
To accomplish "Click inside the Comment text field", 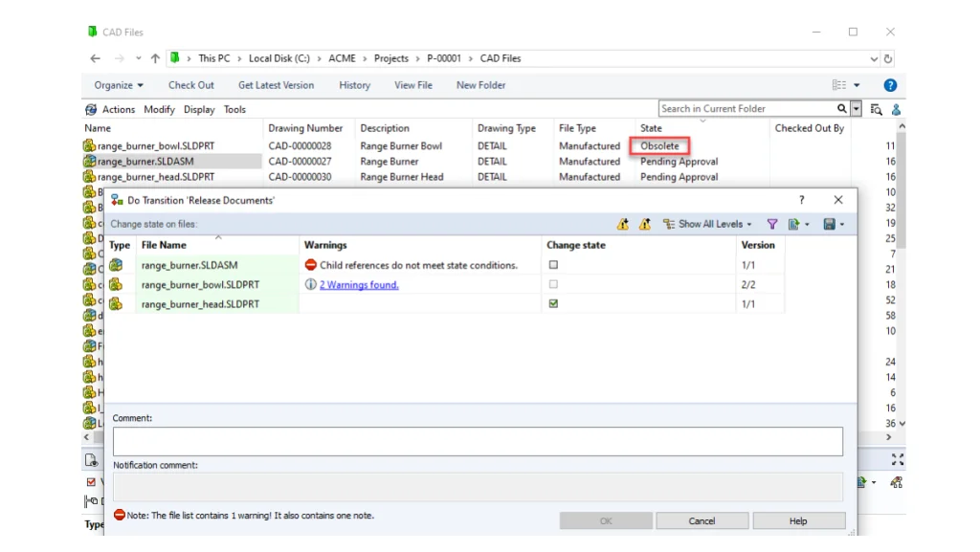I will (478, 441).
